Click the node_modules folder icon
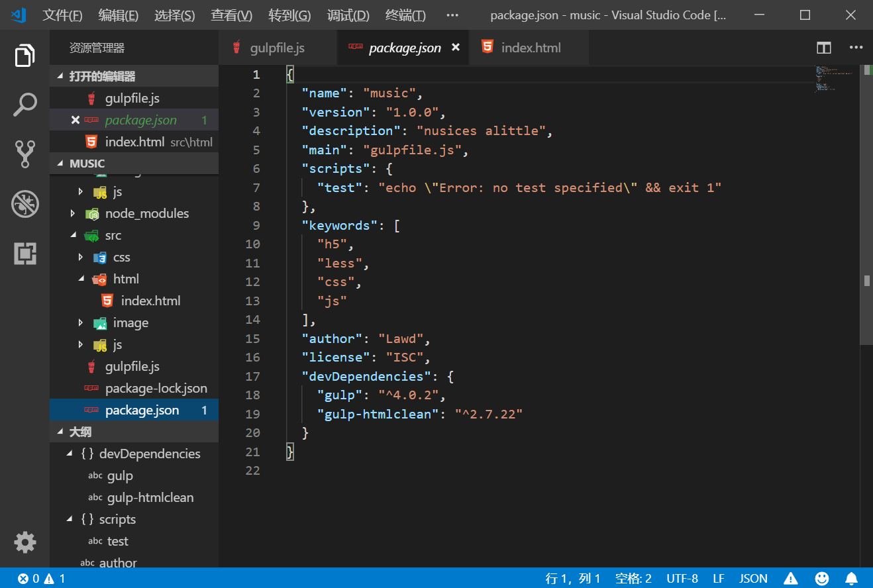Image resolution: width=873 pixels, height=588 pixels. 92,213
